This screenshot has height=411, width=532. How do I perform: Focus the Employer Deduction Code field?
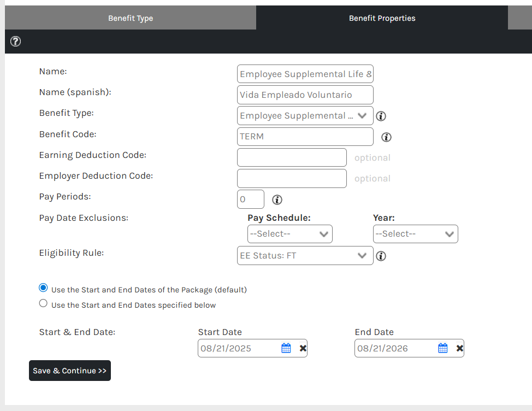(292, 179)
